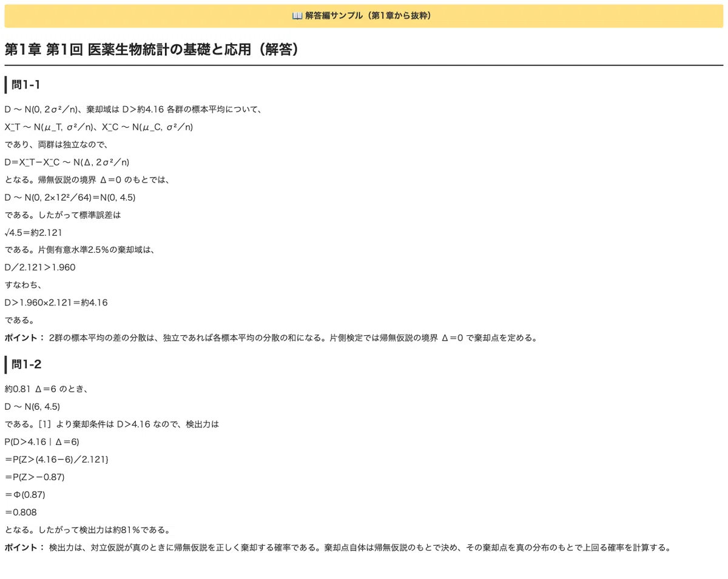Click the yellow banner '解答編サンプル（第1章から抜粋）'
728x579 pixels.
364,16
